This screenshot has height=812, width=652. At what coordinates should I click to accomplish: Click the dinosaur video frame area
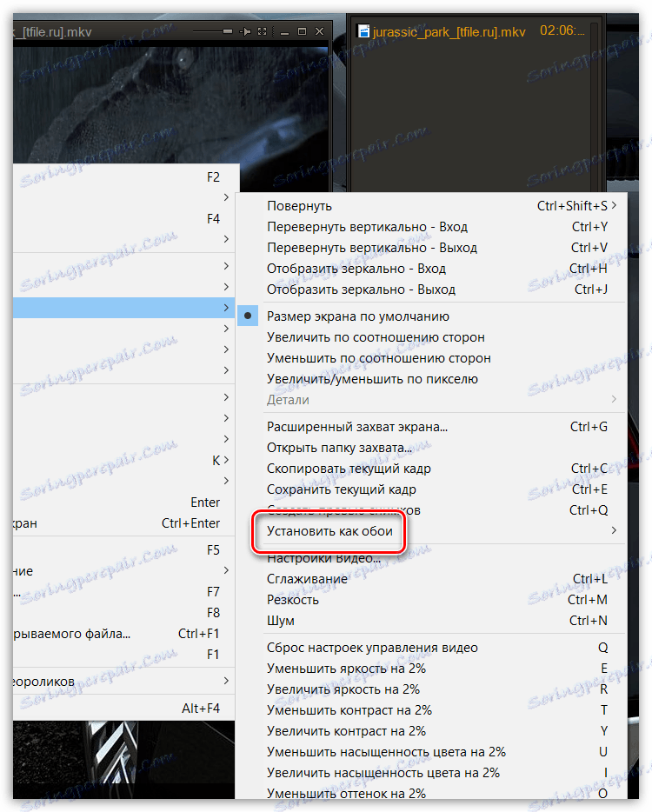170,103
